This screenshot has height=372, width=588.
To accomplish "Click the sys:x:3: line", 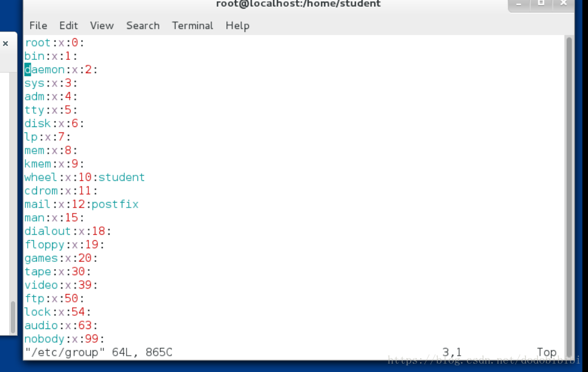I will point(51,83).
